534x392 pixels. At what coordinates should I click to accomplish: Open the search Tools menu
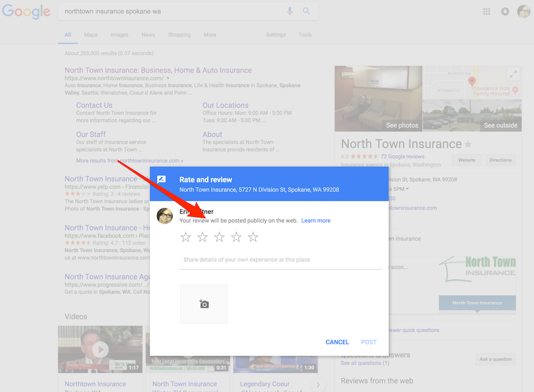(x=305, y=35)
